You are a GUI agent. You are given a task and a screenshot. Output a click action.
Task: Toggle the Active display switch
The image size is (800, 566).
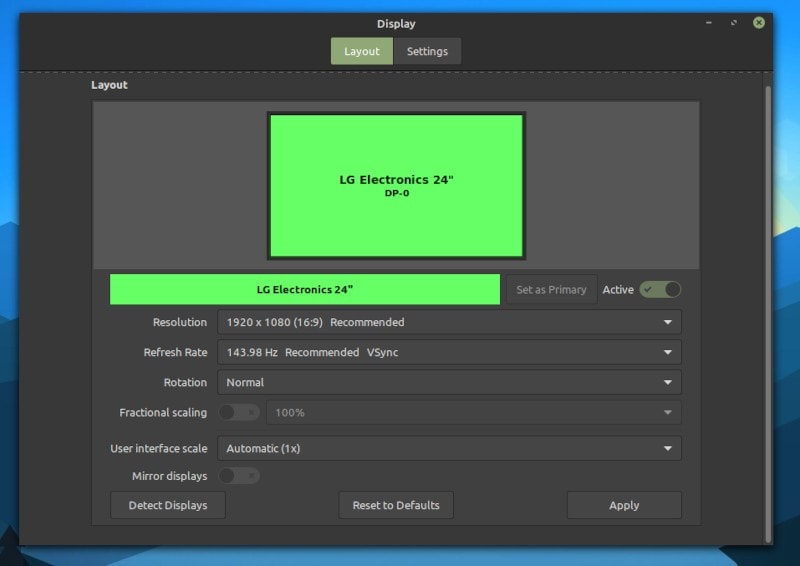(x=660, y=289)
